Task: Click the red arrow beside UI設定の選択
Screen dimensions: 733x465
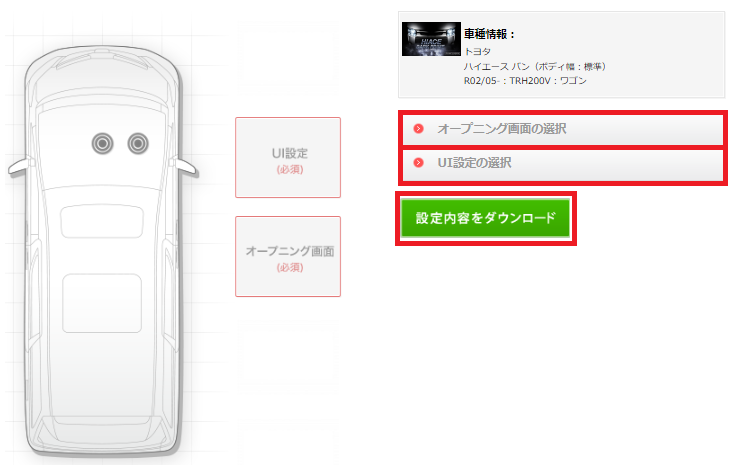Action: tap(418, 163)
